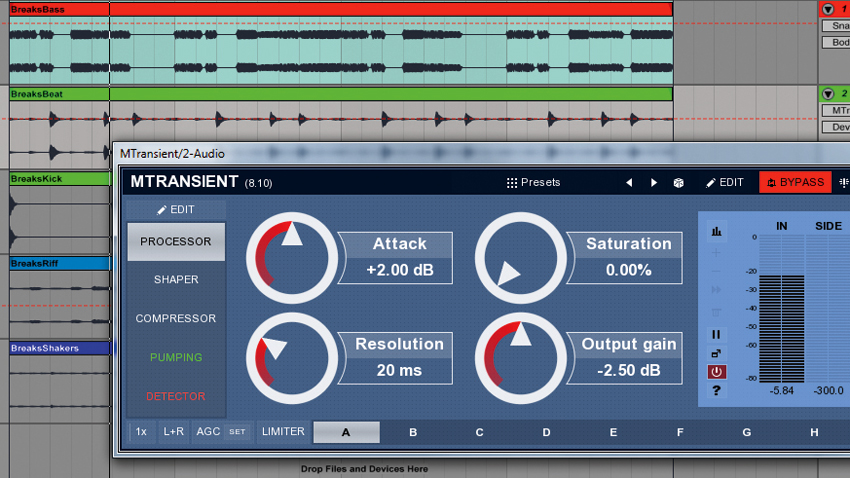The width and height of the screenshot is (850, 478).
Task: Pause the meters with the pause icon
Action: click(x=716, y=334)
